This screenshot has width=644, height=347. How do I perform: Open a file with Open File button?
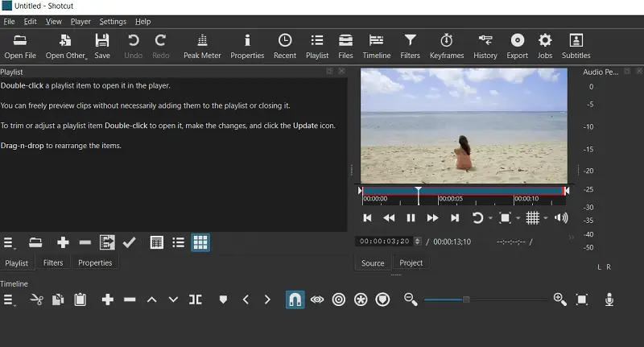click(20, 47)
